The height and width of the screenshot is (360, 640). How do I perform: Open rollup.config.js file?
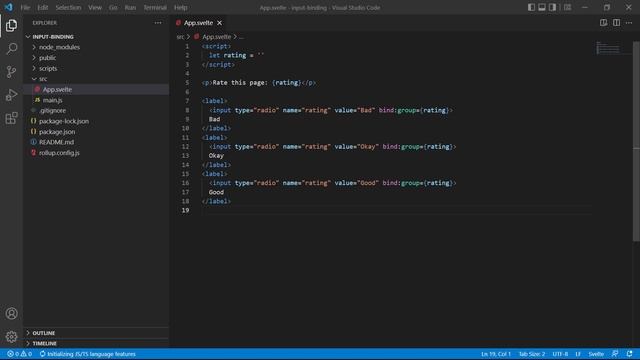click(96, 153)
